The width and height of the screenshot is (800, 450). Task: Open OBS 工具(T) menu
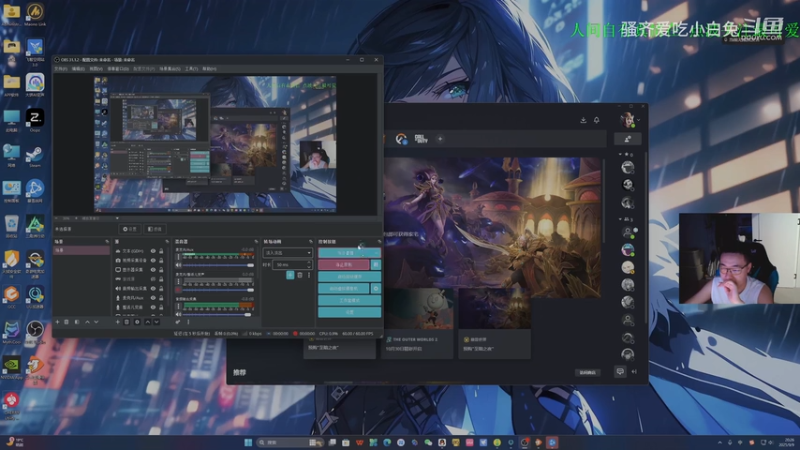pos(191,68)
